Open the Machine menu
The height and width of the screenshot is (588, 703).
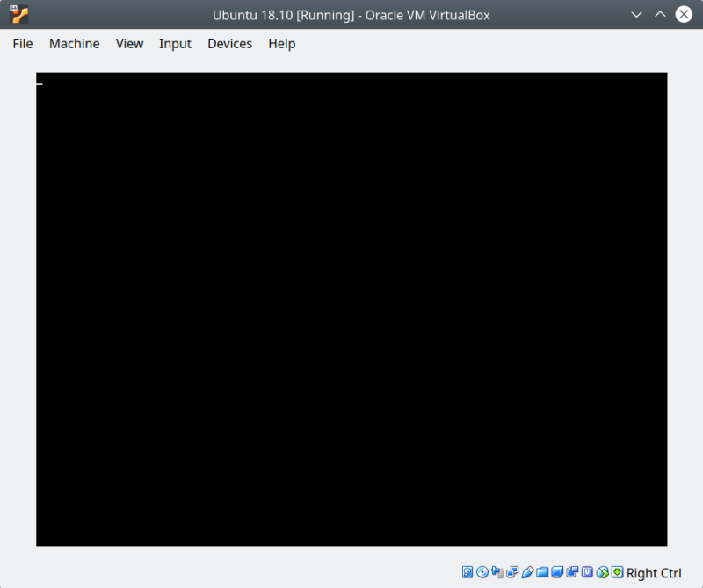[x=74, y=43]
